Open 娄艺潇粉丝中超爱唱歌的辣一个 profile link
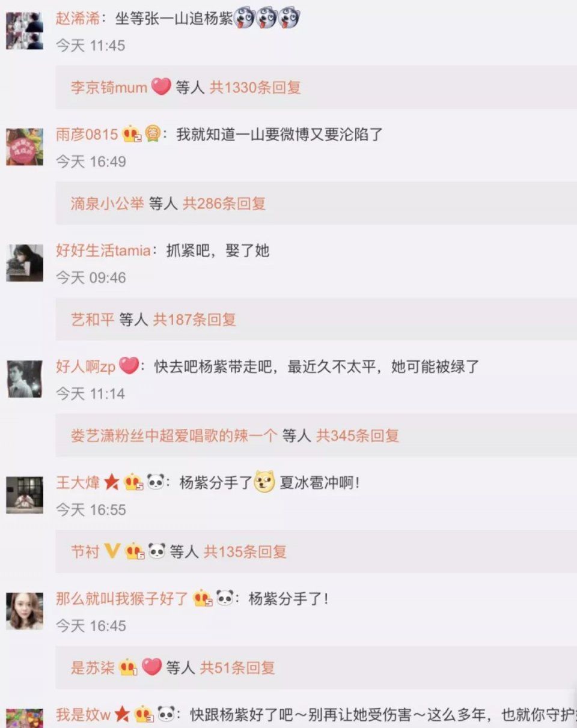 [x=174, y=435]
